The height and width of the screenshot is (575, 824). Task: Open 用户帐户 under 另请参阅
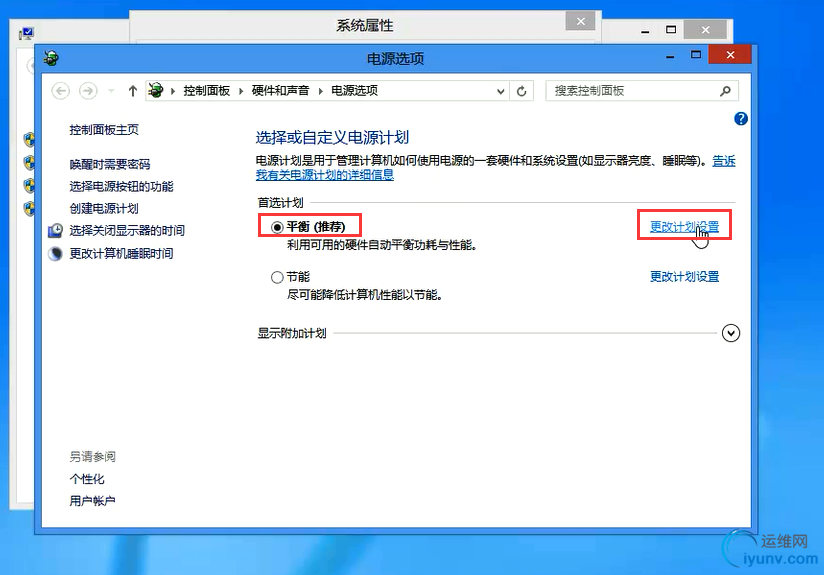tap(92, 501)
